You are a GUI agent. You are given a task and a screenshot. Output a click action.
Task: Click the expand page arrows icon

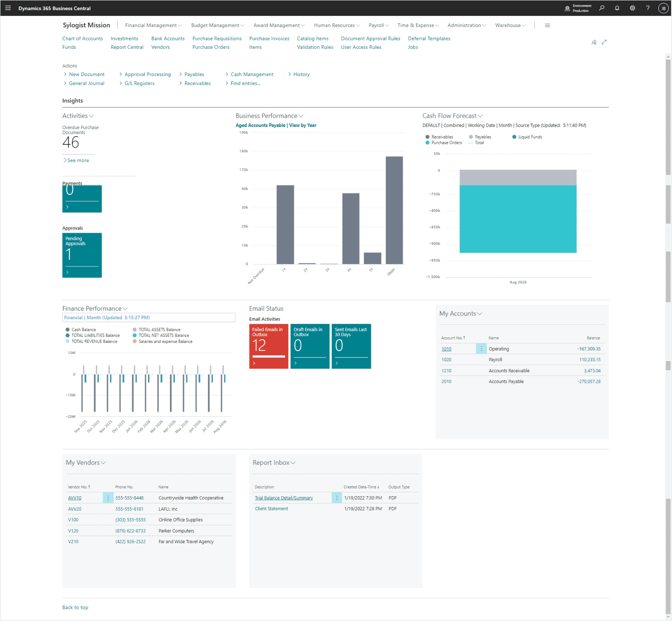point(604,42)
